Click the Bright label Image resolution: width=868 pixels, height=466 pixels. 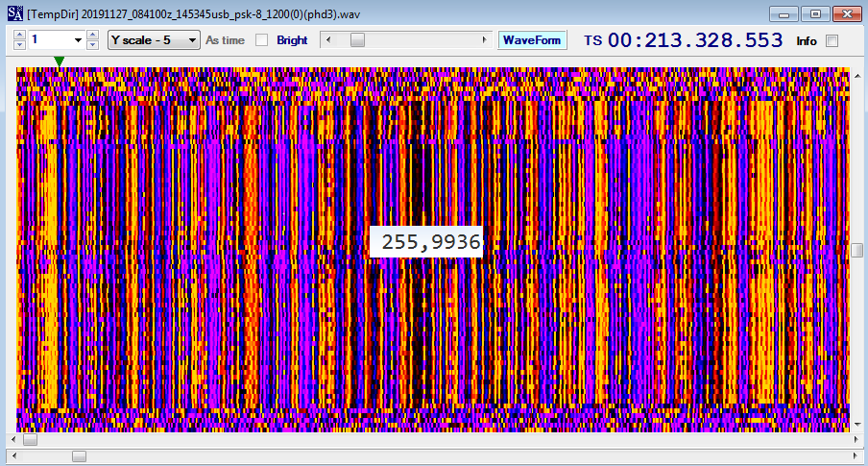pyautogui.click(x=292, y=40)
